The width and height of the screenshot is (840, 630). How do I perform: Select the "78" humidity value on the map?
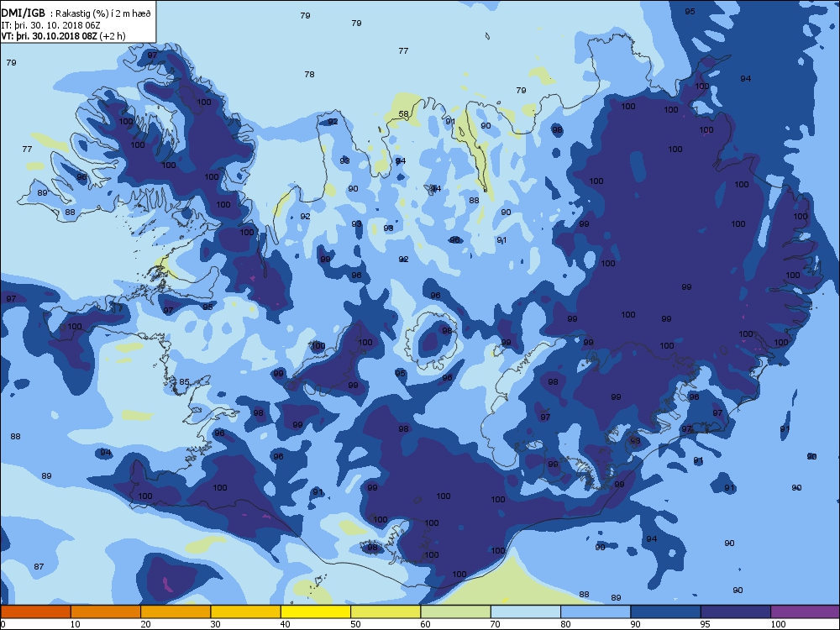click(x=309, y=74)
